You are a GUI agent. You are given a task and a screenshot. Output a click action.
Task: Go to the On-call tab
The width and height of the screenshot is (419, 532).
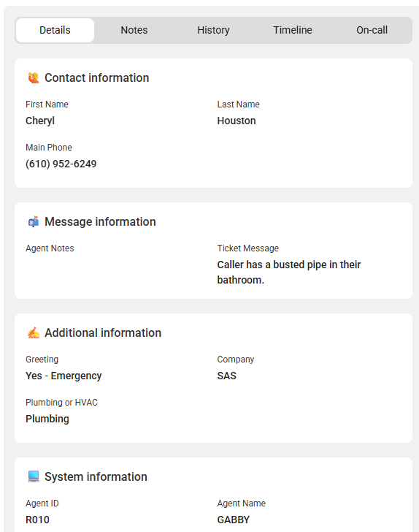tap(372, 30)
